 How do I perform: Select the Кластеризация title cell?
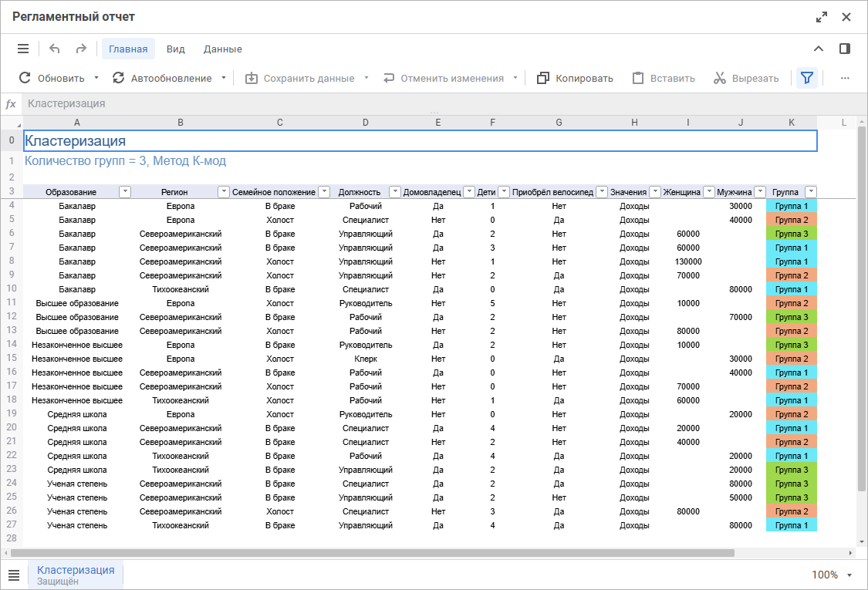(x=420, y=140)
